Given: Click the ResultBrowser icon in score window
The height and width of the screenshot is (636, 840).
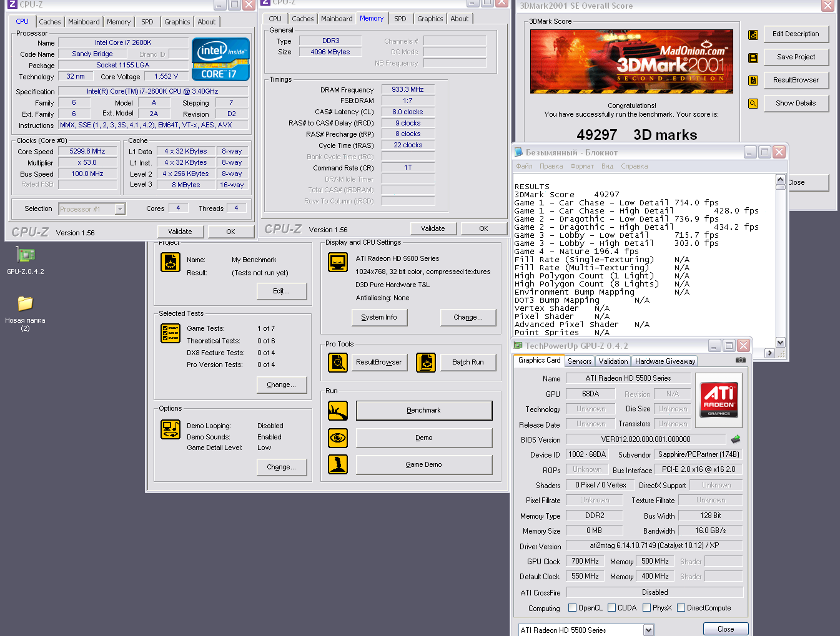Looking at the screenshot, I should 753,81.
